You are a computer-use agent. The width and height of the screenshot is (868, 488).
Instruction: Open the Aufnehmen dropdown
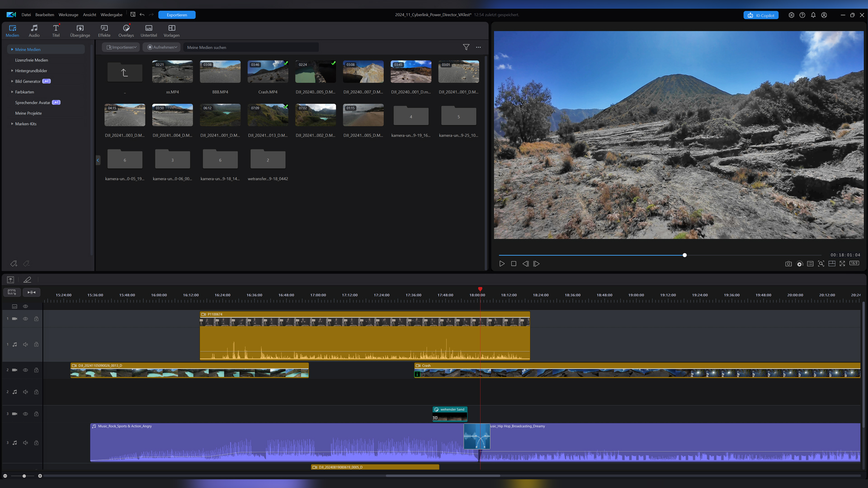[162, 47]
